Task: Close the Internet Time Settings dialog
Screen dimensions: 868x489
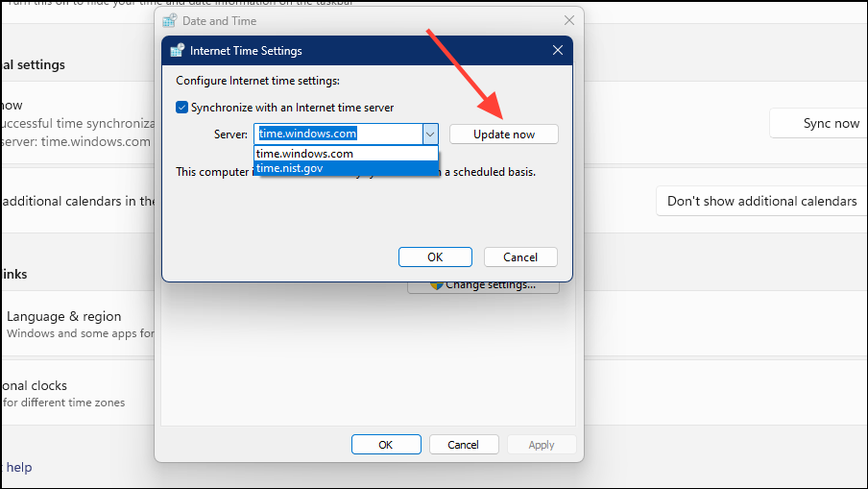Action: point(558,50)
